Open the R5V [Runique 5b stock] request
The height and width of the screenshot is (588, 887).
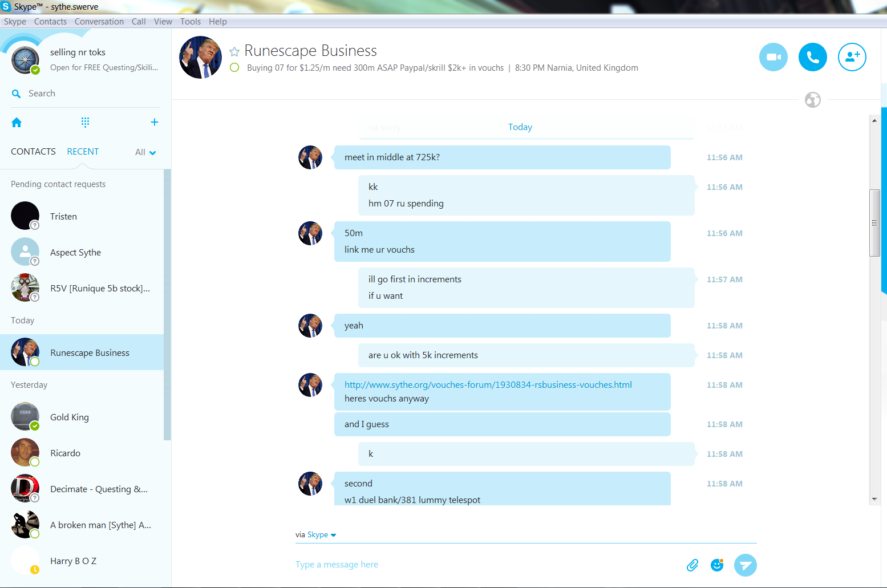[82, 288]
